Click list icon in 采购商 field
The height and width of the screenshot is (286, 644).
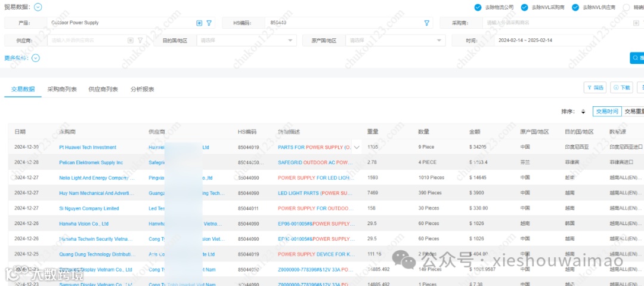click(x=636, y=23)
